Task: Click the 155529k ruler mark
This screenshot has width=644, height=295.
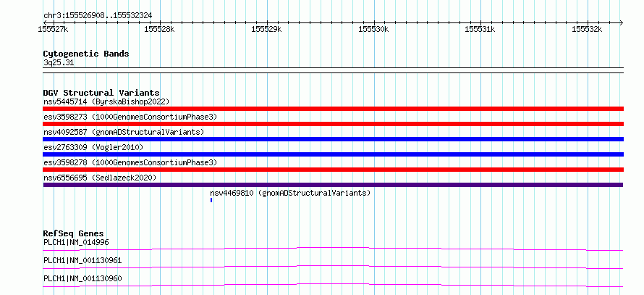Action: point(266,29)
